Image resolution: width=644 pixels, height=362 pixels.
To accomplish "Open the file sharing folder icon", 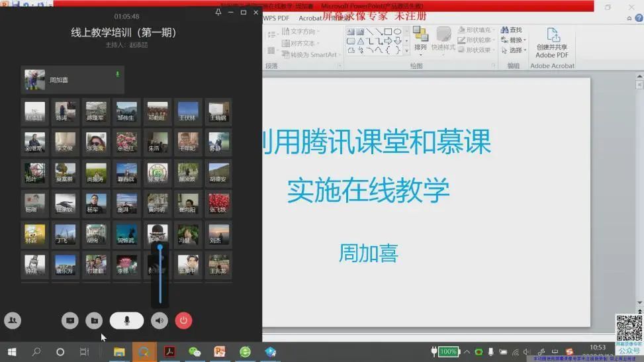I will tap(95, 321).
